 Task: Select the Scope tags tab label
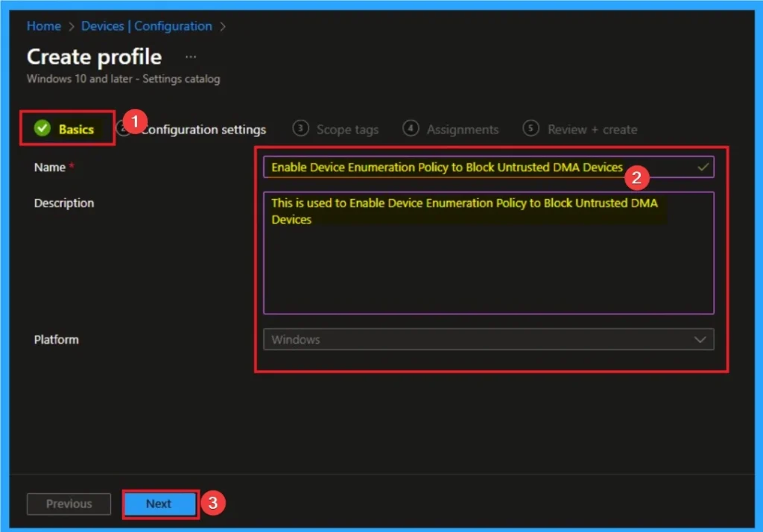pos(347,130)
